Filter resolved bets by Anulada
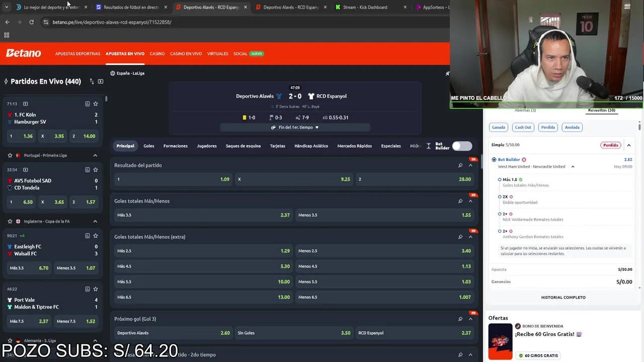 pos(572,127)
